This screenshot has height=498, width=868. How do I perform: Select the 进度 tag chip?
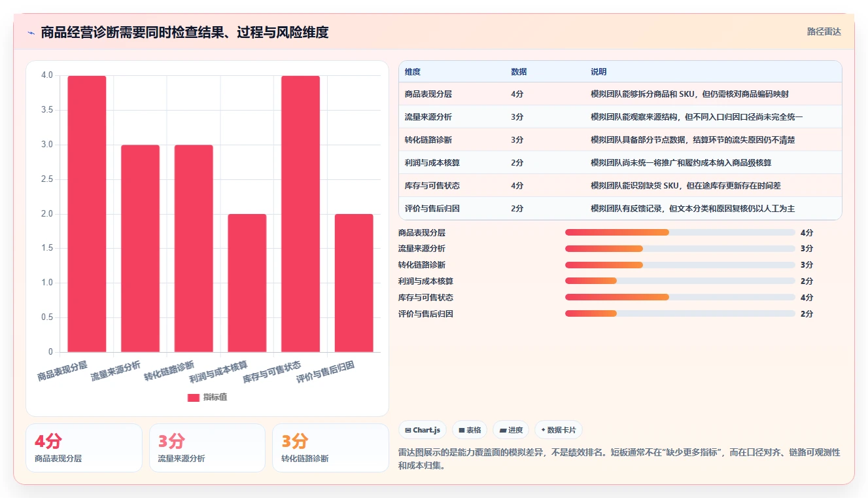(511, 430)
